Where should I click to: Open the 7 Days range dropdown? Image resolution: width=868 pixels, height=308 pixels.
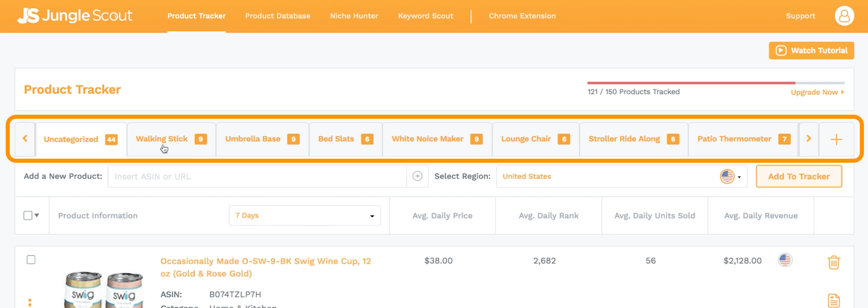pyautogui.click(x=305, y=215)
